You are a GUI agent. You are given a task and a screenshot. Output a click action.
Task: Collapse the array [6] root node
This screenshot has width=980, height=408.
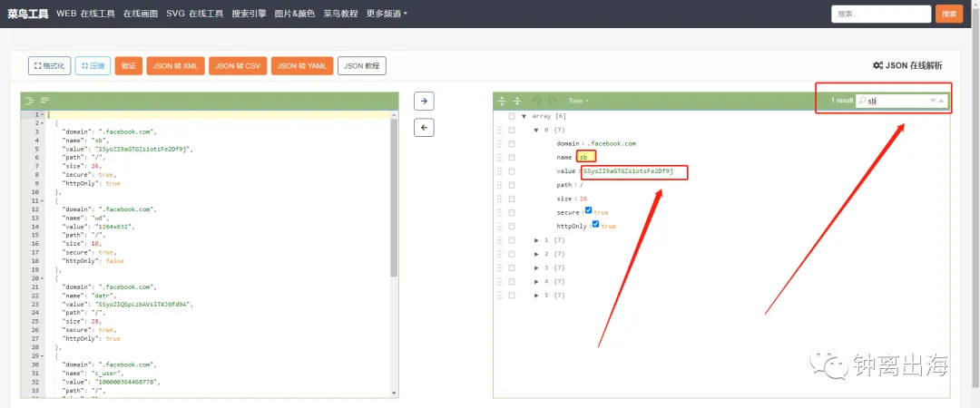click(524, 116)
